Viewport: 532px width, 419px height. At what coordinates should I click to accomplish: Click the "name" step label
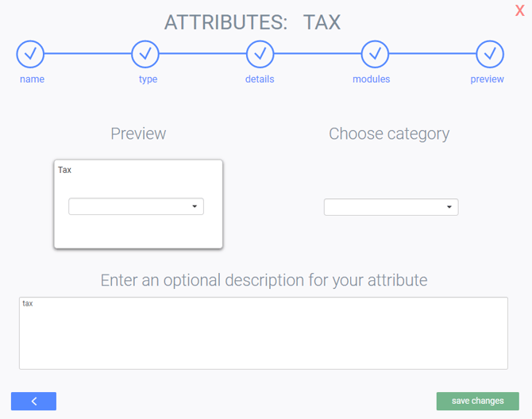(33, 79)
